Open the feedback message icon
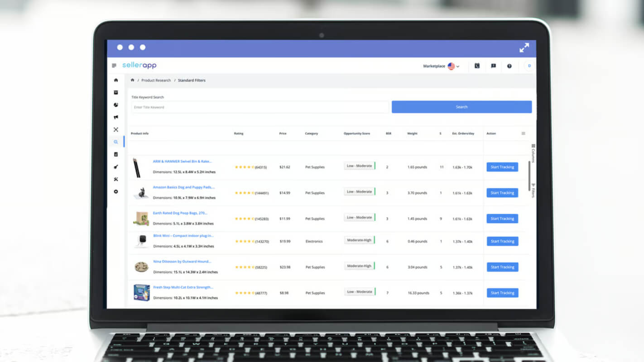The height and width of the screenshot is (362, 644). coord(493,66)
